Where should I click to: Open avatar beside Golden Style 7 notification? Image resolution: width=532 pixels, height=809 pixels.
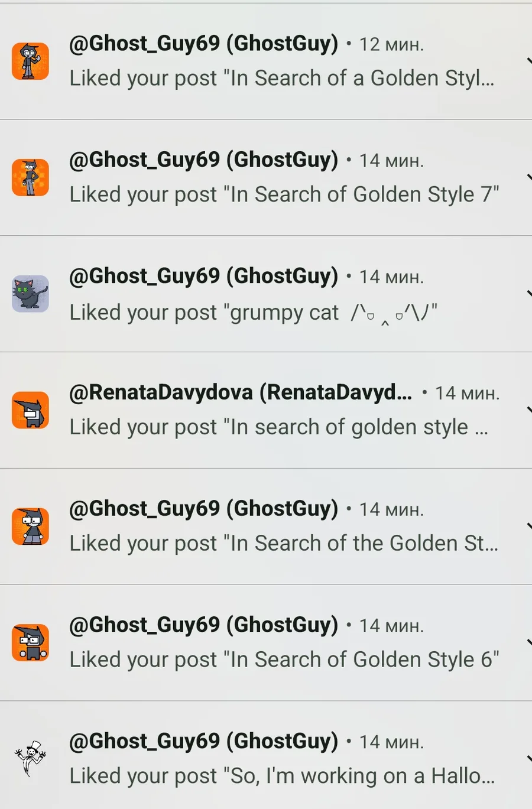point(30,177)
